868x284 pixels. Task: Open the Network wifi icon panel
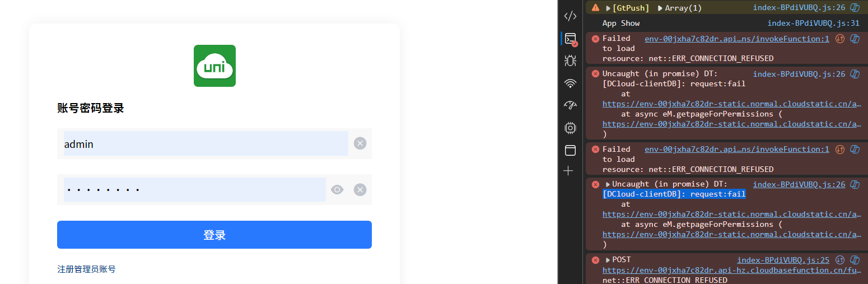570,83
